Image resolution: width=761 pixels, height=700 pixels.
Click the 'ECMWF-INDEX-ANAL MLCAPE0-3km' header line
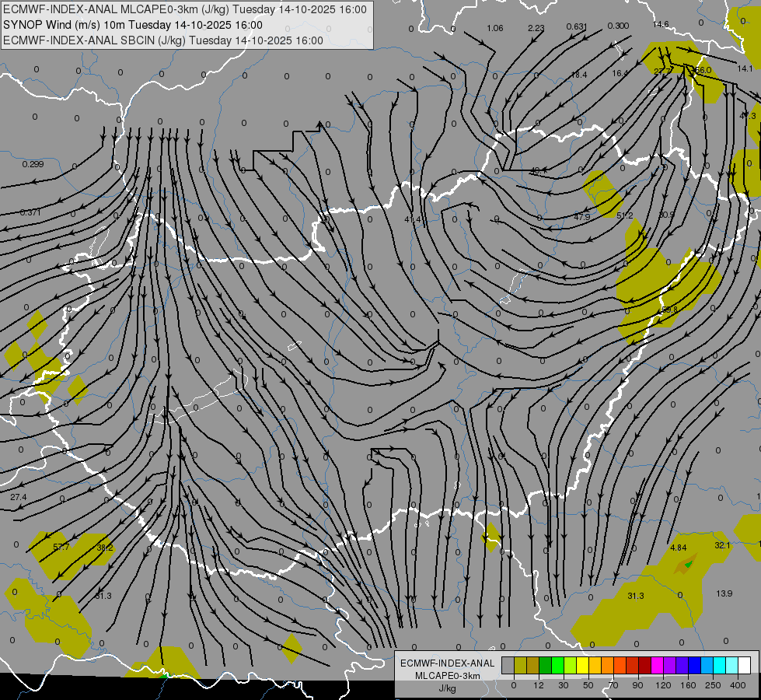[x=185, y=9]
